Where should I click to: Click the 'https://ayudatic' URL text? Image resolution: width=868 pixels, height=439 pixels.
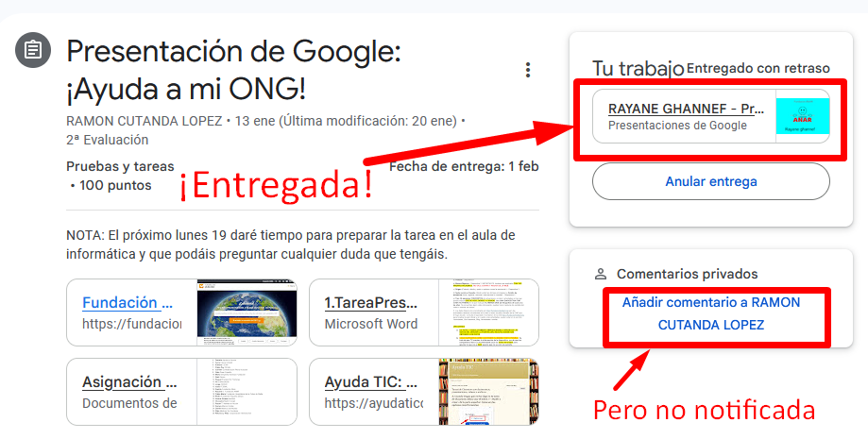374,403
